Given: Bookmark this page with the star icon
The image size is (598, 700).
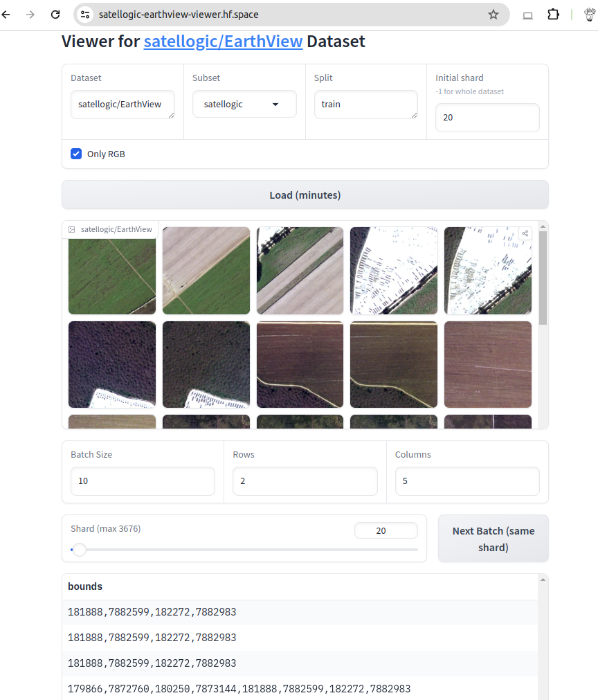Looking at the screenshot, I should pos(493,15).
